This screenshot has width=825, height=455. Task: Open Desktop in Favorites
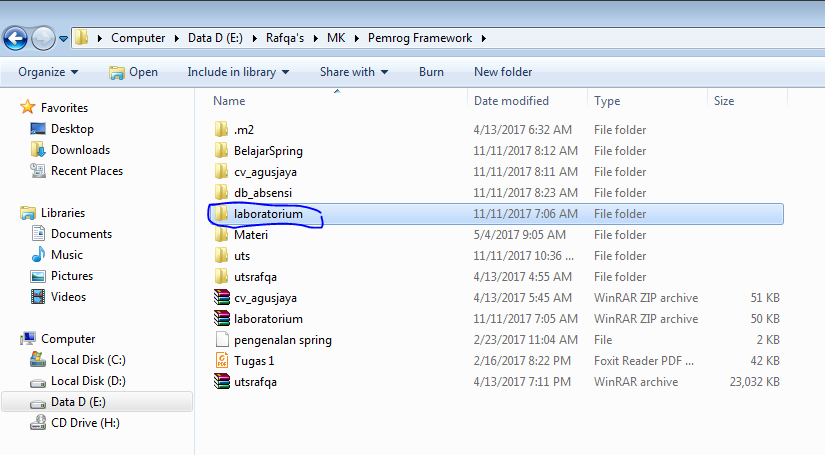72,129
